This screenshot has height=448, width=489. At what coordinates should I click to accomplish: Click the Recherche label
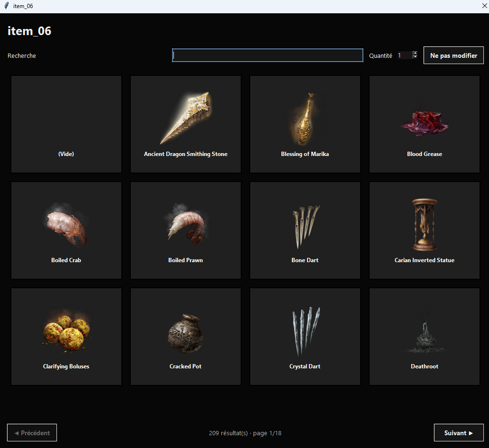[x=22, y=55]
